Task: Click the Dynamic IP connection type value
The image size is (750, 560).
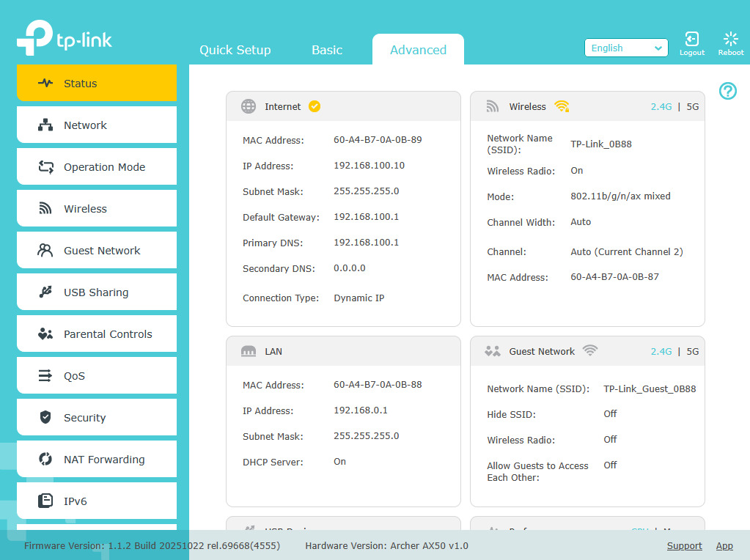Action: point(359,298)
